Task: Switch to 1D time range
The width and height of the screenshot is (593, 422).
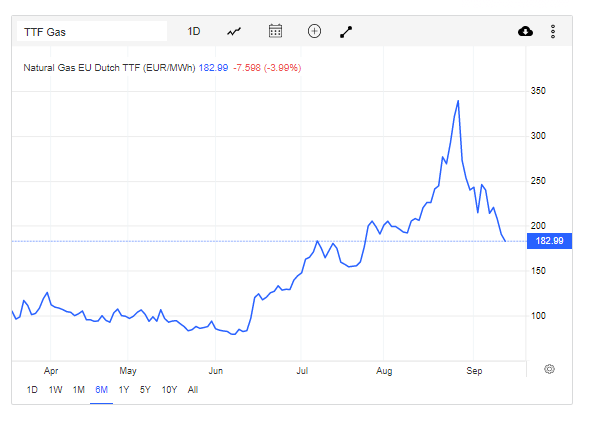Action: [x=32, y=389]
